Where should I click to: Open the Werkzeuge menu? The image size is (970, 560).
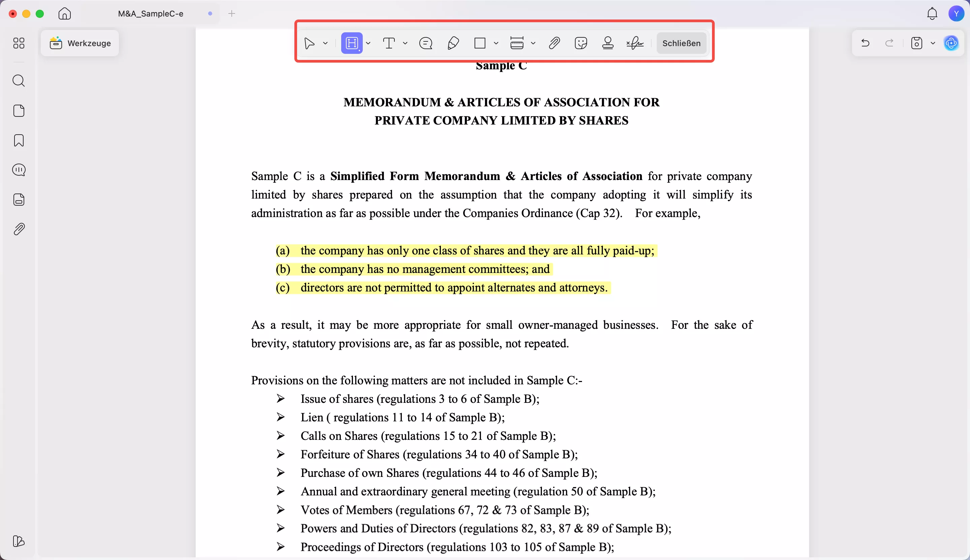(x=80, y=43)
